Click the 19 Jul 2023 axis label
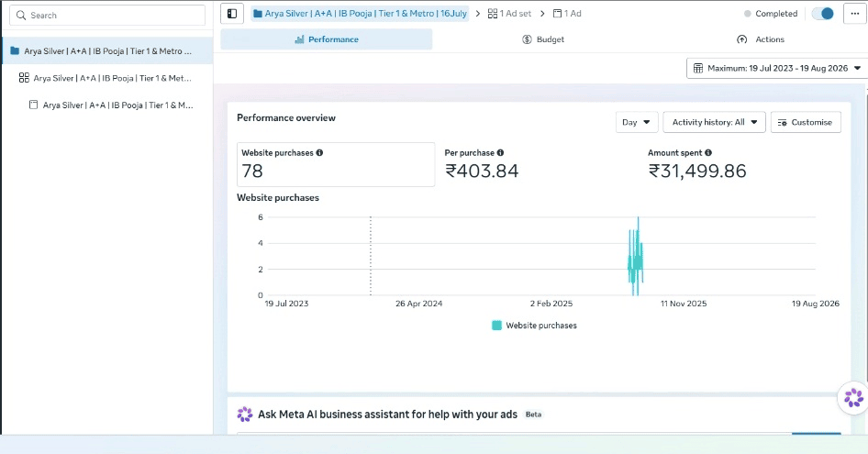 286,304
